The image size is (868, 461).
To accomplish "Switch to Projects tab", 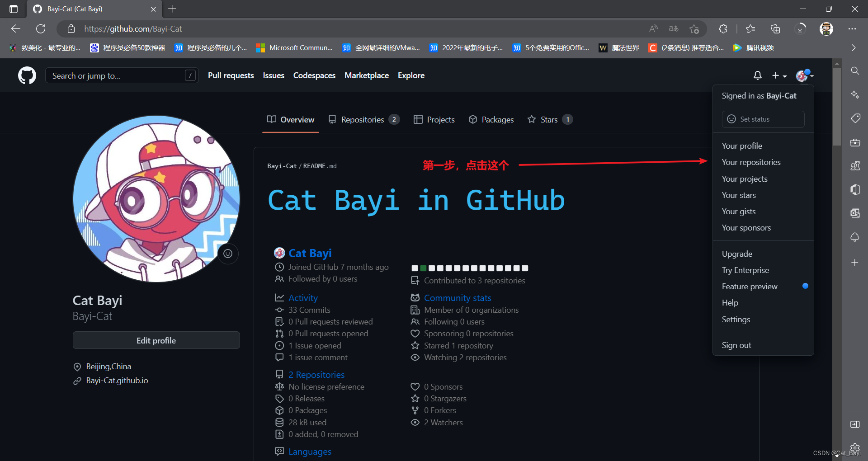I will click(x=434, y=120).
